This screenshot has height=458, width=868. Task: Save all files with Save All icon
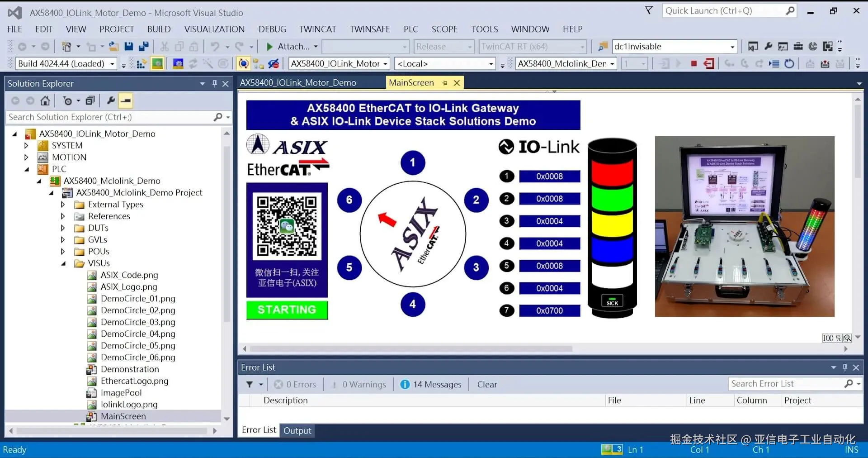point(144,46)
